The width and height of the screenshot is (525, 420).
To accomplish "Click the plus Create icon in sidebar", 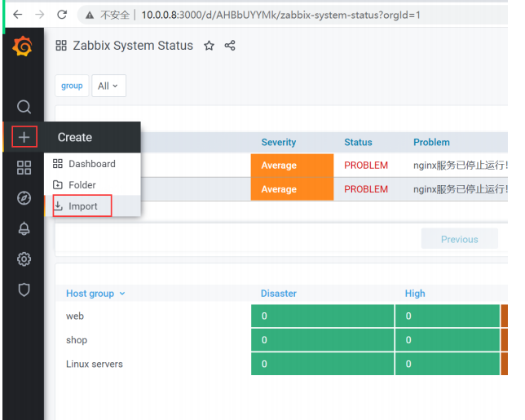I will (x=24, y=137).
